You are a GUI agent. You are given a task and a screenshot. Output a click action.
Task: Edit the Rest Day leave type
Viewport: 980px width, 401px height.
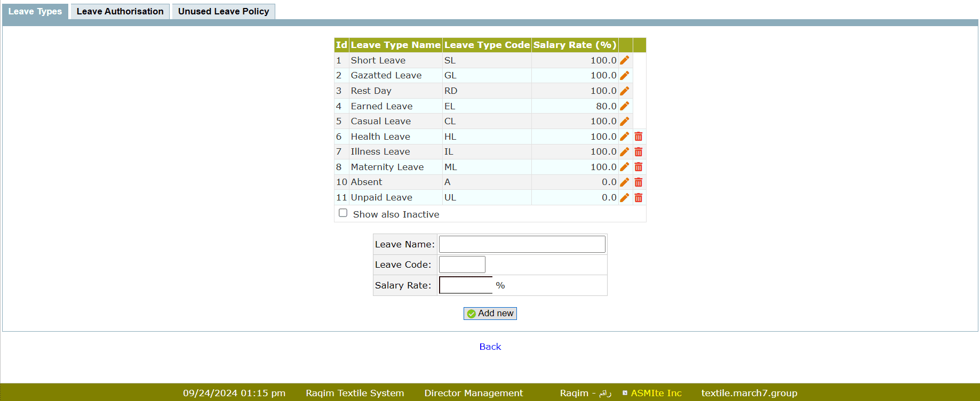click(624, 91)
